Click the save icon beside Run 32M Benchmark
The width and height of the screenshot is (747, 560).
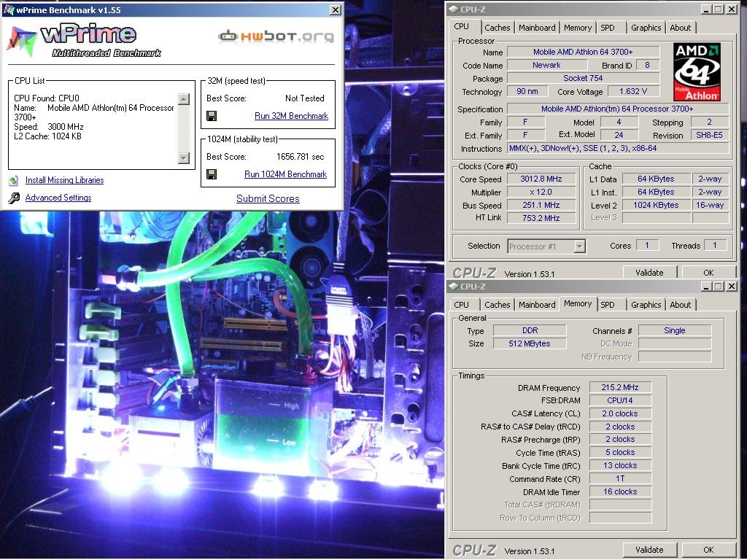(x=212, y=116)
